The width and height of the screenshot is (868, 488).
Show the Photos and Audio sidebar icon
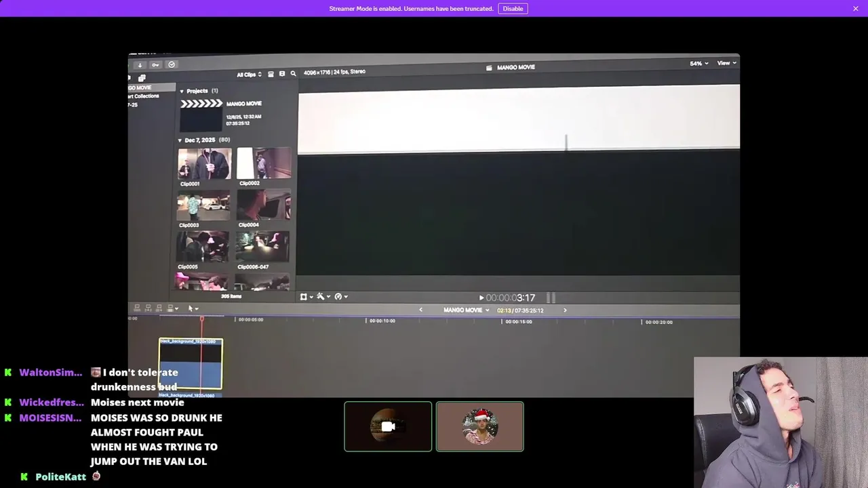coord(142,78)
